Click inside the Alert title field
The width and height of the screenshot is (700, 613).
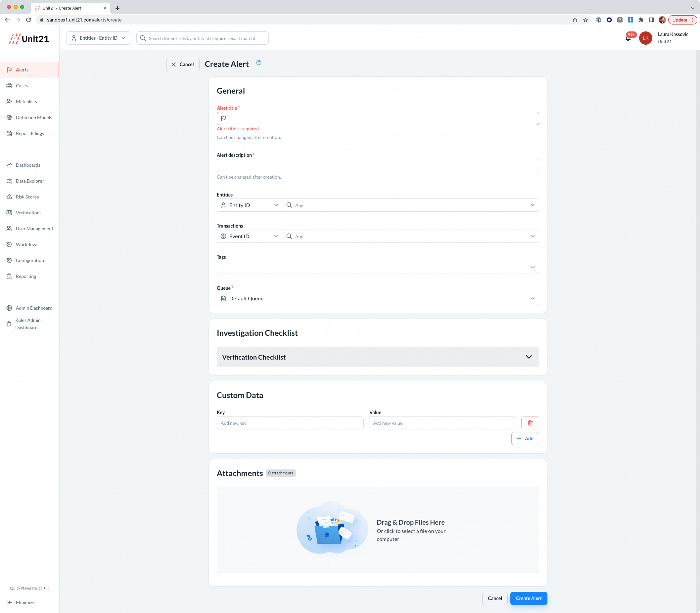click(378, 118)
